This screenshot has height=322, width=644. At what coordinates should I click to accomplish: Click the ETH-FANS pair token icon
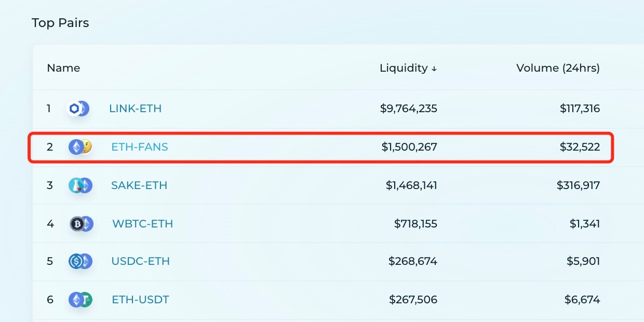point(80,147)
